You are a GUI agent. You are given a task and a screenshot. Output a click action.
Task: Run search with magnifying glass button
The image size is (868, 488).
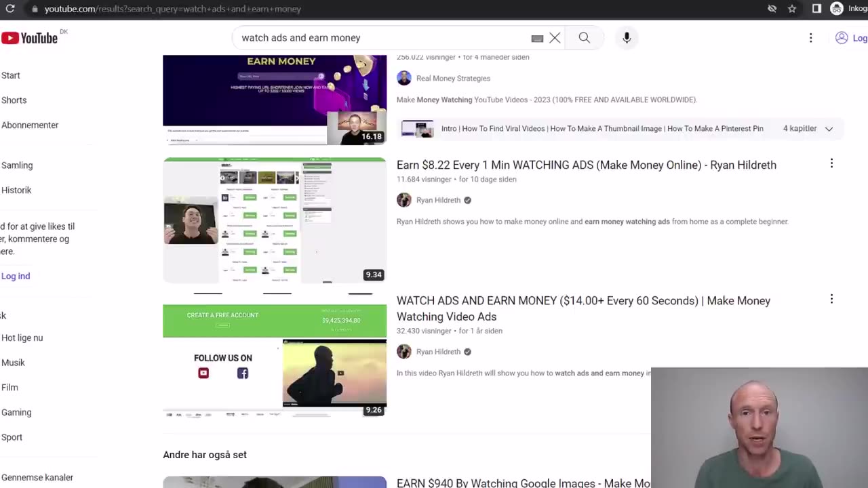(x=585, y=38)
